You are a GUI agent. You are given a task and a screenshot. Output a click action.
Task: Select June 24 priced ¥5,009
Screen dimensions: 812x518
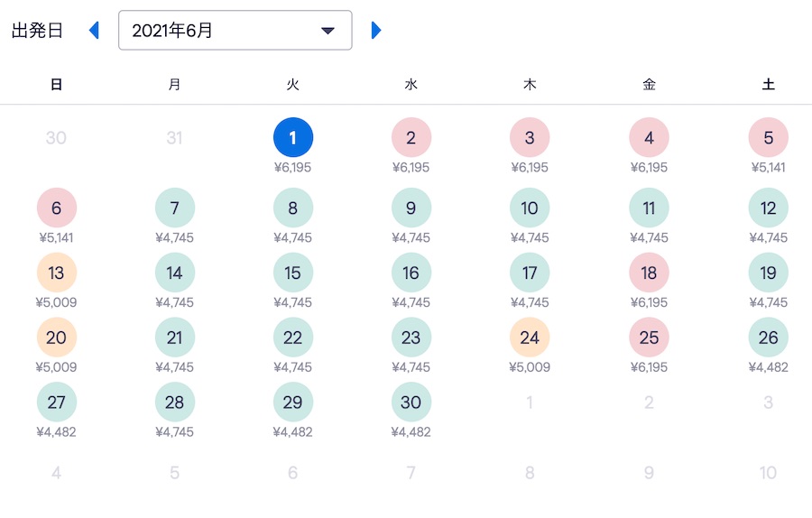(530, 338)
